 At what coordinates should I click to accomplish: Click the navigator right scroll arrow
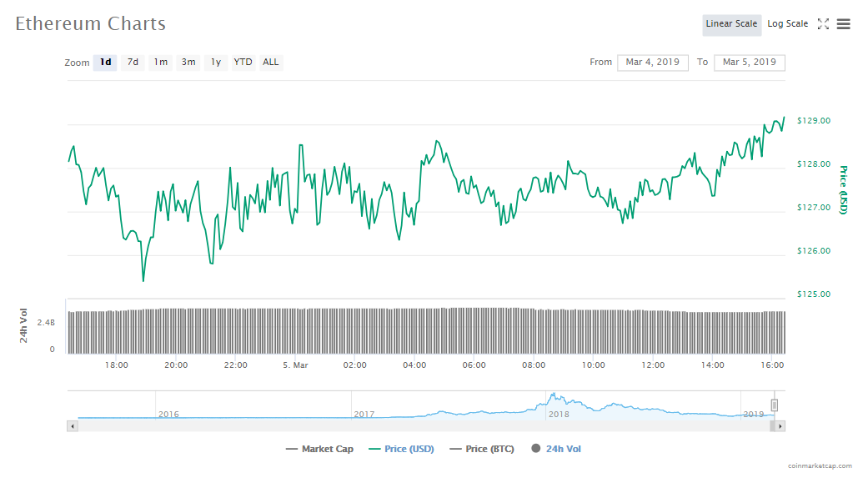pyautogui.click(x=780, y=426)
